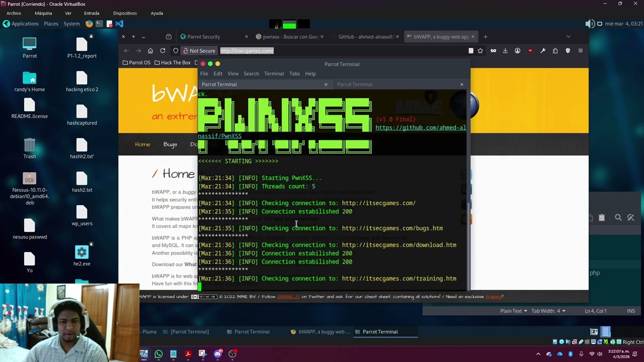The height and width of the screenshot is (362, 644).
Task: Open a new browser tab with plus button
Action: pos(486,37)
